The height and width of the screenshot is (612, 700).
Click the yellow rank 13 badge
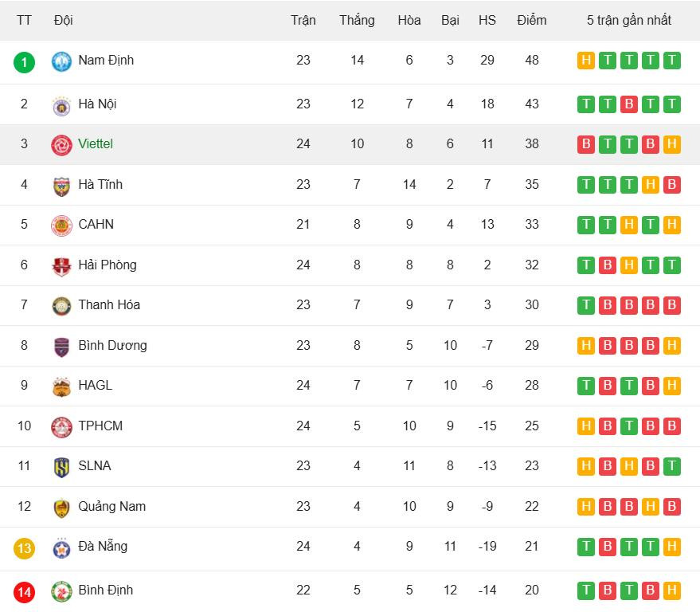click(25, 547)
